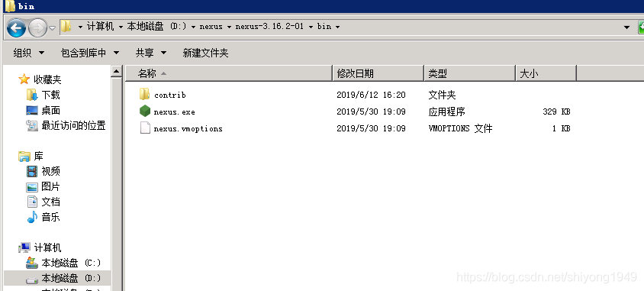644x291 pixels.
Task: Sort by the 名称 column header
Action: pos(228,73)
